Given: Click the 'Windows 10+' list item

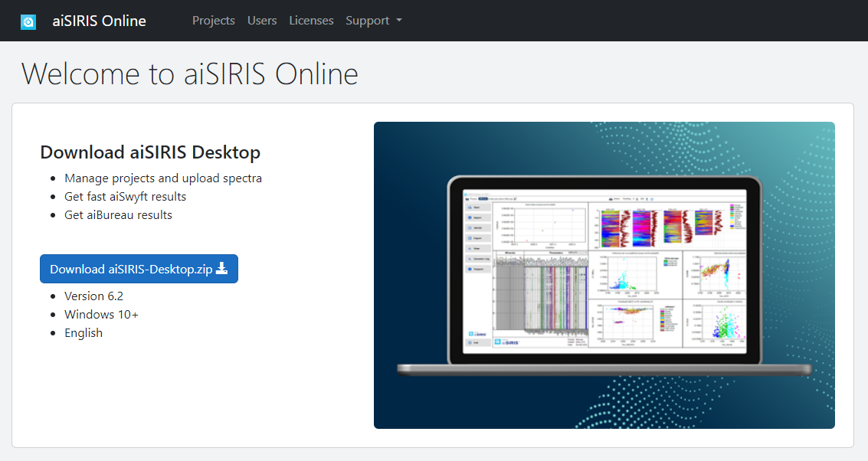Looking at the screenshot, I should click(101, 314).
